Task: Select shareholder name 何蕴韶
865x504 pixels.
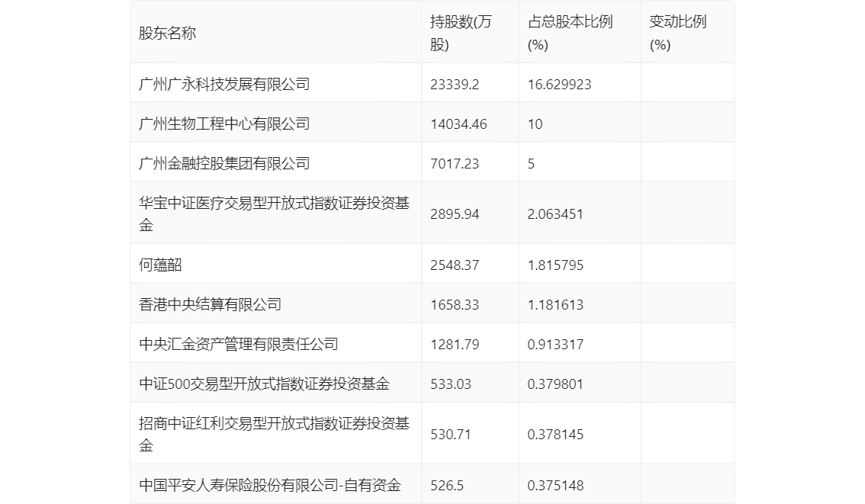Action: tap(160, 265)
